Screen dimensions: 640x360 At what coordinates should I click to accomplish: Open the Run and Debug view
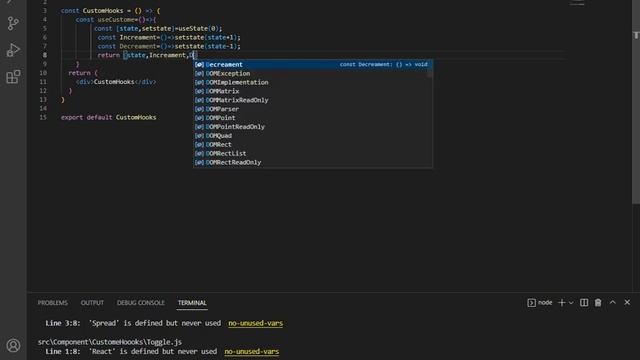click(x=13, y=50)
